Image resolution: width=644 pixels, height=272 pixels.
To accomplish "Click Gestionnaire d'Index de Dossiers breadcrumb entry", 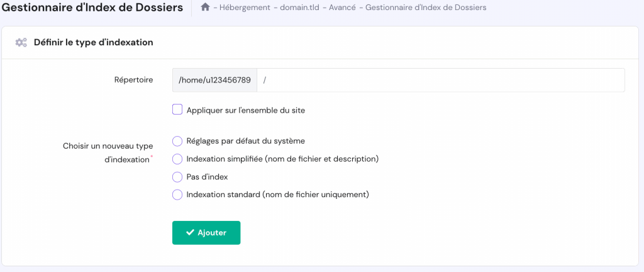I will 425,8.
